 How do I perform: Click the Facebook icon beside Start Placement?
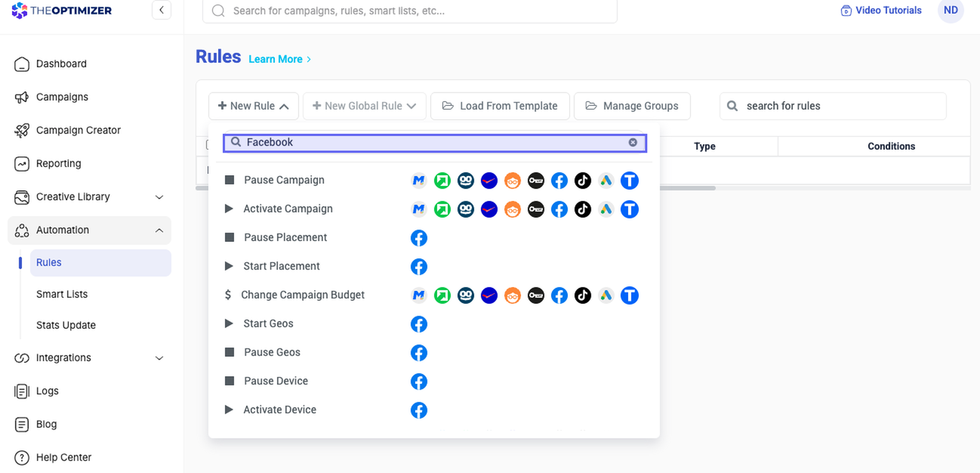419,267
